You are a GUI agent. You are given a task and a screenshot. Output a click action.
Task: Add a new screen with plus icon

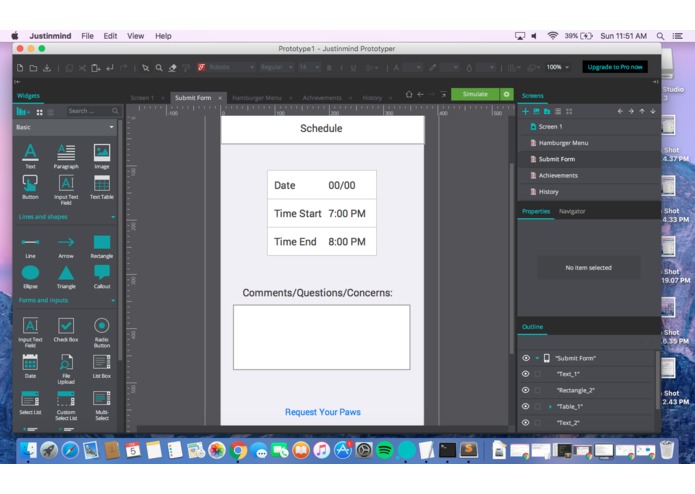point(526,111)
